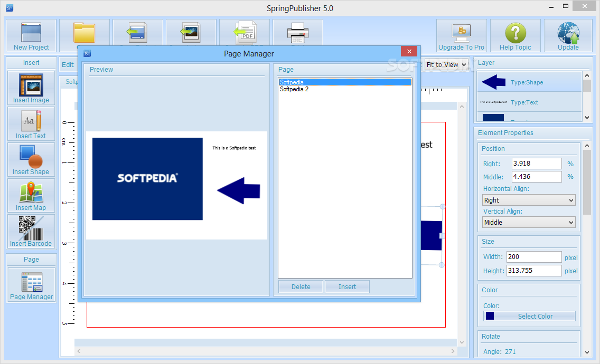Click the Element Properties scroll-up arrow
This screenshot has height=364, width=600.
tap(587, 146)
